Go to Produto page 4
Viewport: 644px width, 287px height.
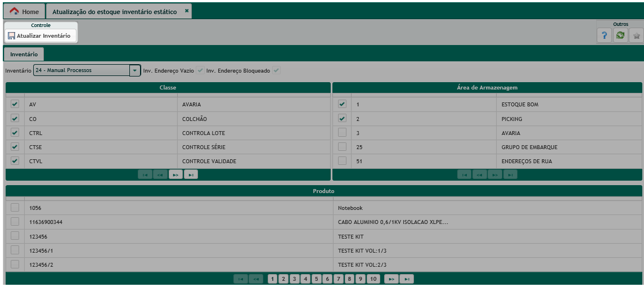click(x=305, y=279)
